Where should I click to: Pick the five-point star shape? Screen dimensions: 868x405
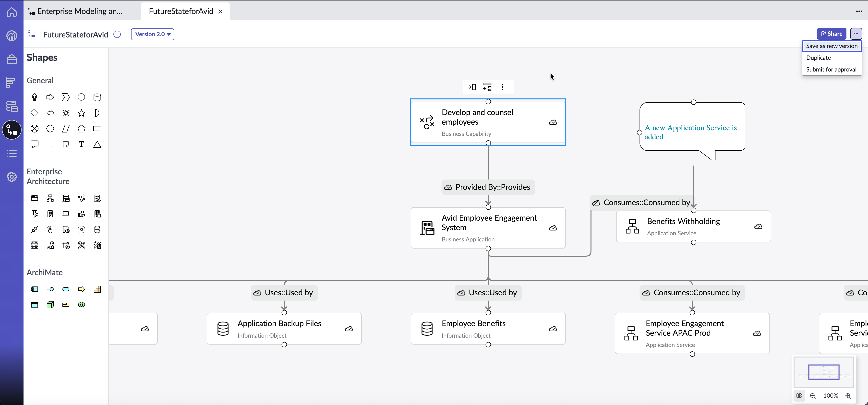[x=82, y=113]
